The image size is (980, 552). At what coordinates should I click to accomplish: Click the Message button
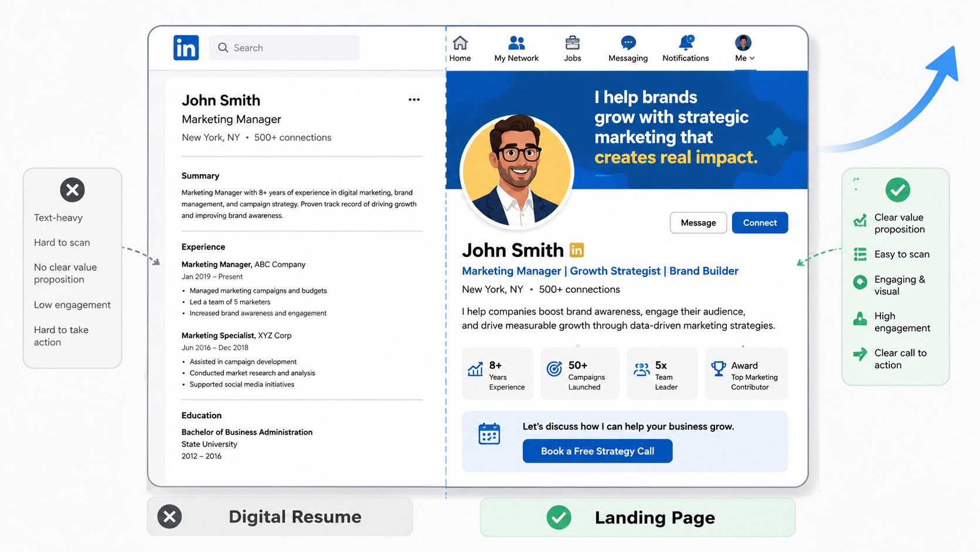point(698,223)
